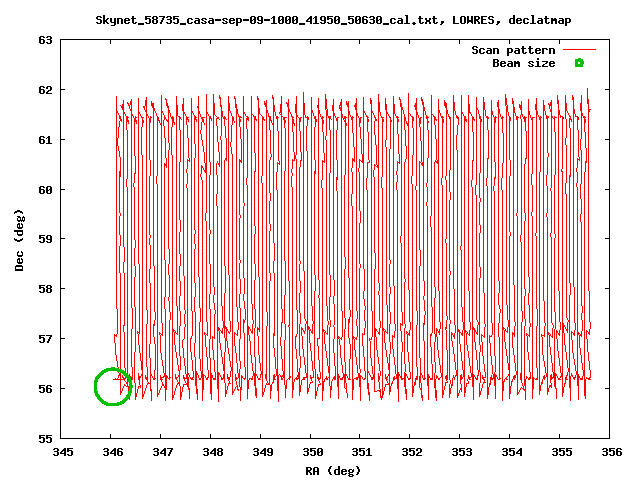Click the plot title text at top
The image size is (640, 480).
pos(333,20)
